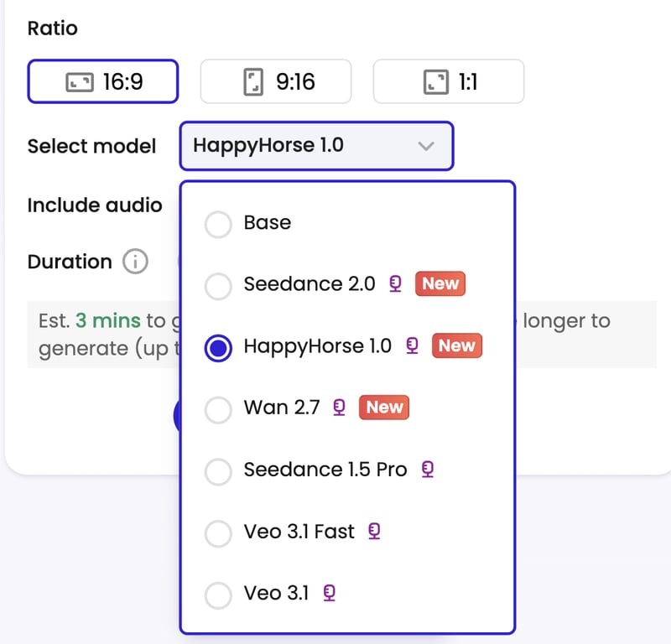This screenshot has height=644, width=671.
Task: Click the 'Veo 3.1 Fast' option label
Action: point(299,532)
